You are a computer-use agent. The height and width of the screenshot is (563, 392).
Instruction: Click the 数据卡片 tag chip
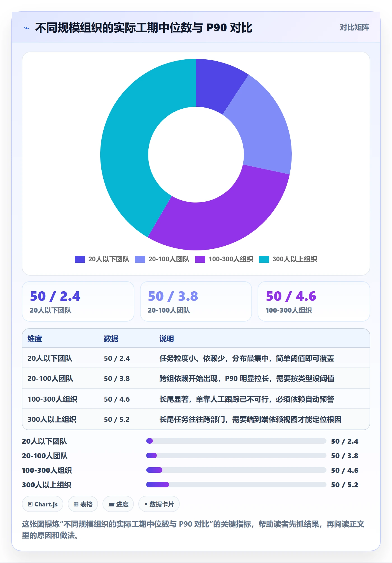(x=159, y=504)
